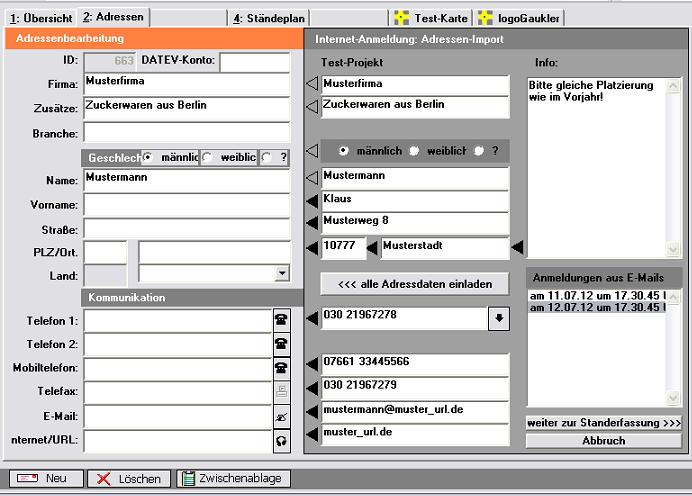This screenshot has height=496, width=692.
Task: Import Musterfirma with its hollow arrow
Action: (x=312, y=83)
